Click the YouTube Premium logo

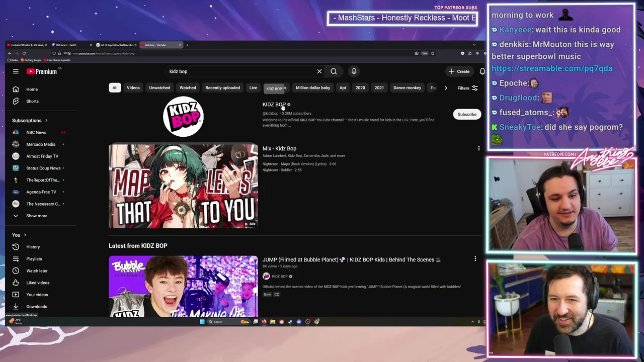[42, 71]
